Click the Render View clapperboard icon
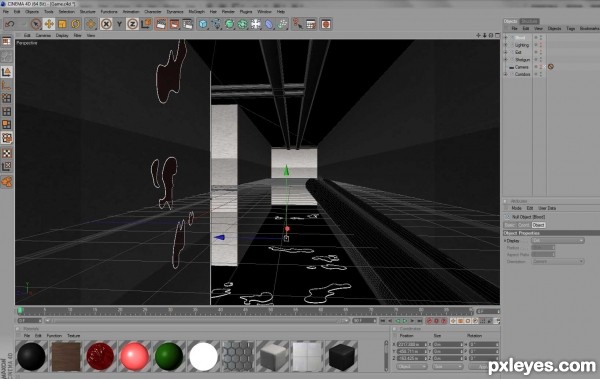 pyautogui.click(x=161, y=24)
